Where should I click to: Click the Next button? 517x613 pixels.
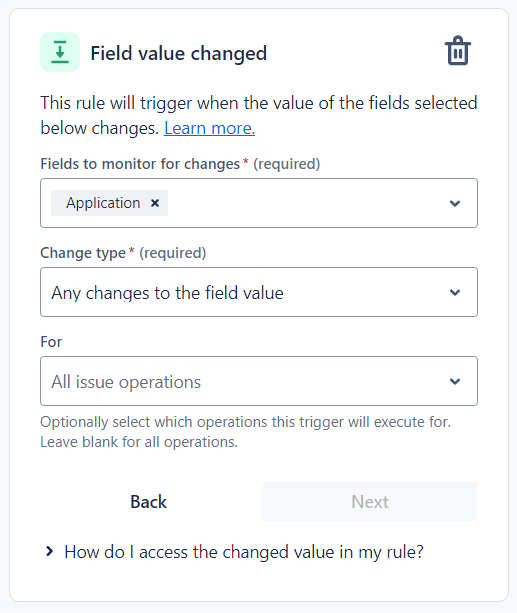370,501
